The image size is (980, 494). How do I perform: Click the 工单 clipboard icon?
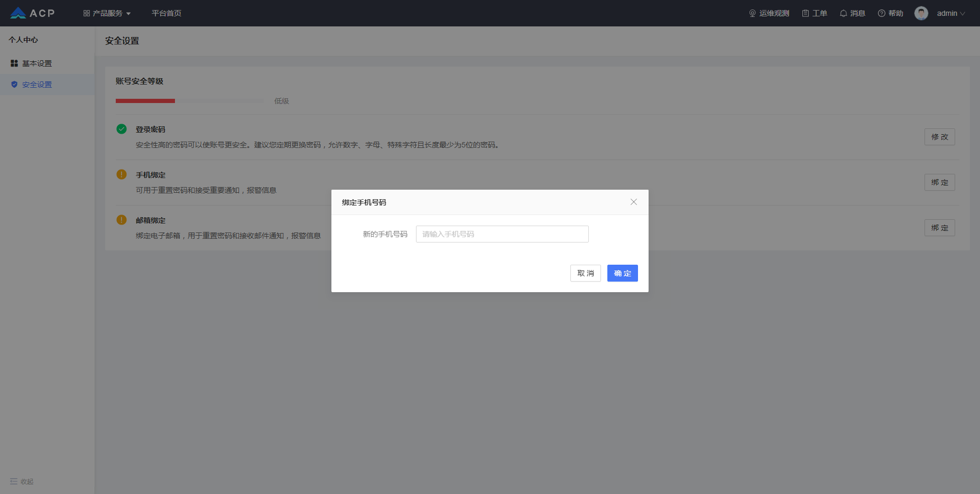click(x=806, y=13)
